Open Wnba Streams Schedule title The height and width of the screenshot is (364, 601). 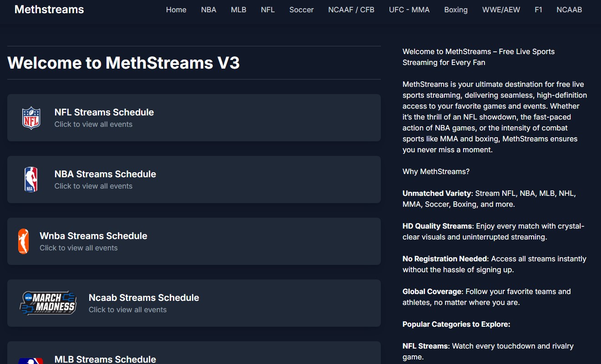coord(93,236)
